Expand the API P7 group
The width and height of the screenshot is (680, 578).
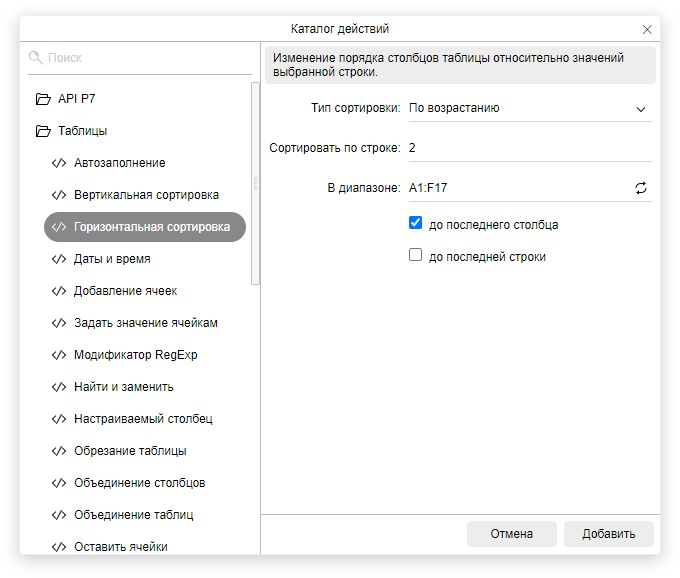78,99
